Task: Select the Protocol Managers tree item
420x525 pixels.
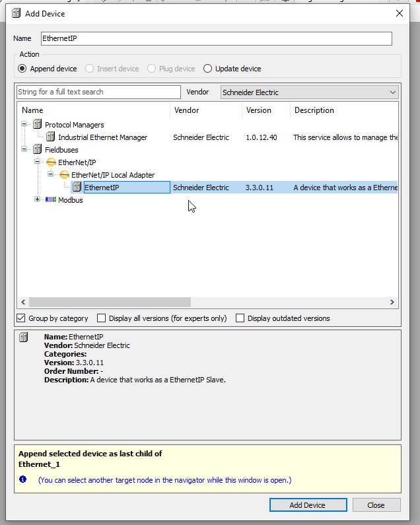Action: tap(75, 125)
